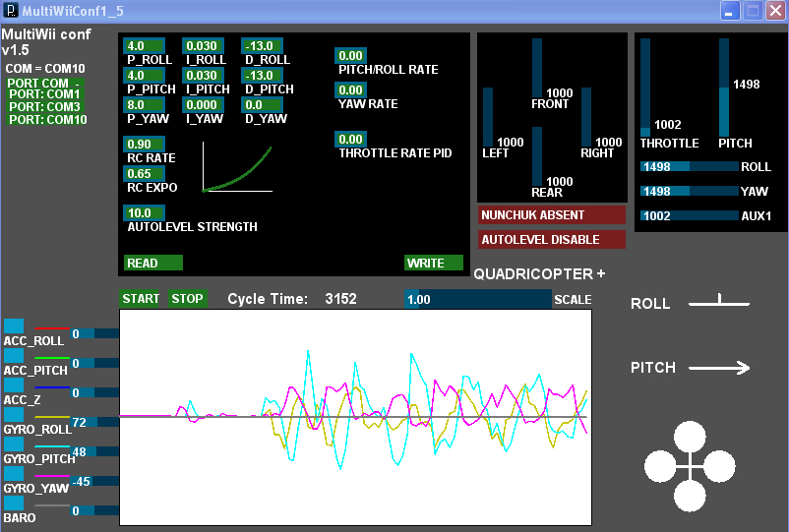Image resolution: width=789 pixels, height=532 pixels.
Task: Toggle the GYRO_ROLL graph trace
Action: (x=14, y=414)
